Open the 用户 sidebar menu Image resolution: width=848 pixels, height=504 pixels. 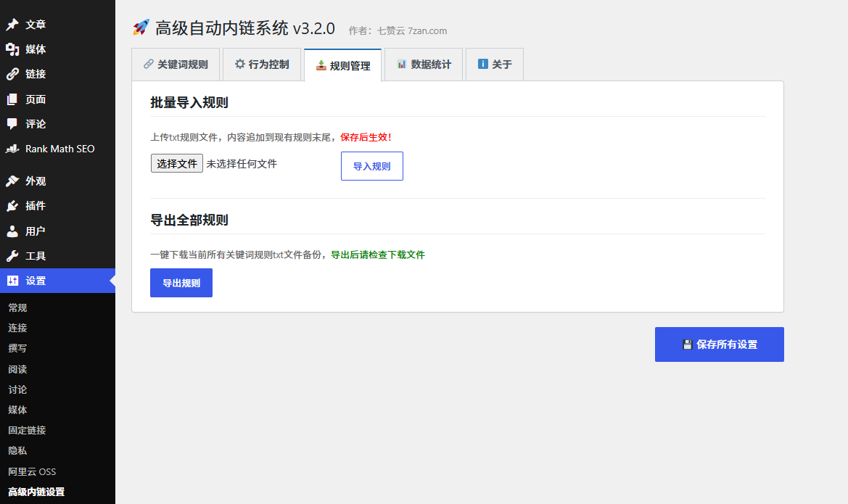(x=57, y=231)
